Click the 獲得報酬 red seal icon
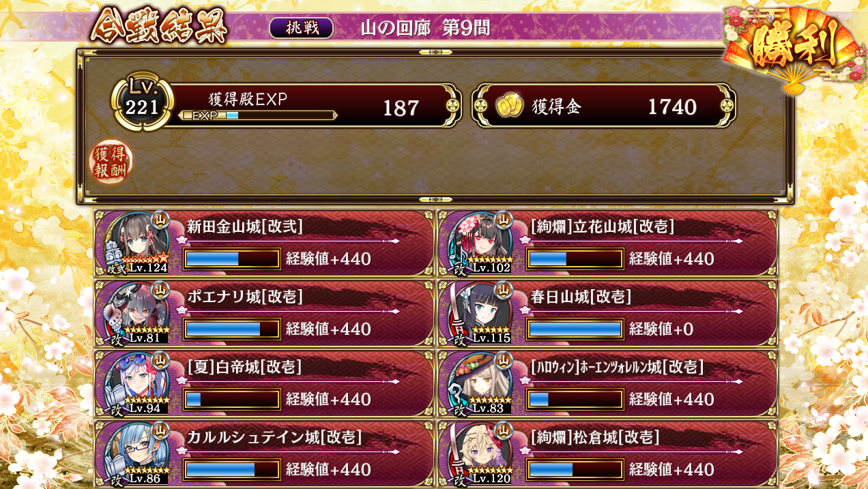 [x=111, y=162]
